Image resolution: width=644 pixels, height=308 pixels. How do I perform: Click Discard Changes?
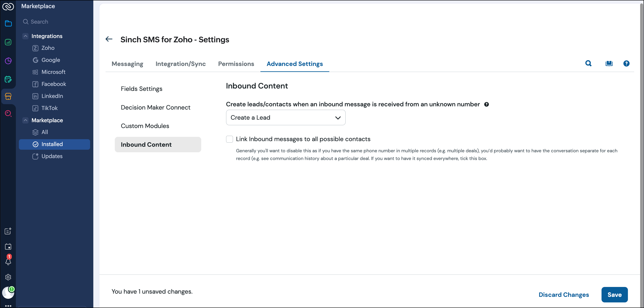click(564, 295)
